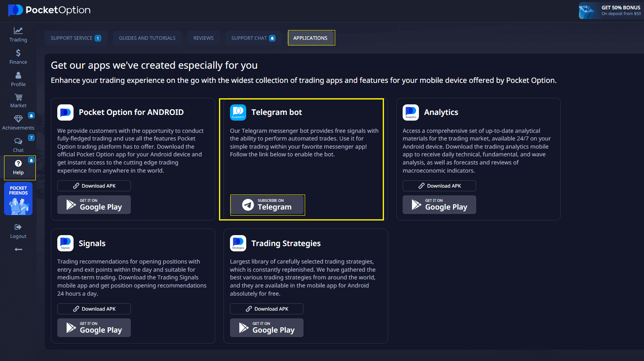Viewport: 644px width, 361px height.
Task: Go to Profile in sidebar
Action: click(18, 79)
